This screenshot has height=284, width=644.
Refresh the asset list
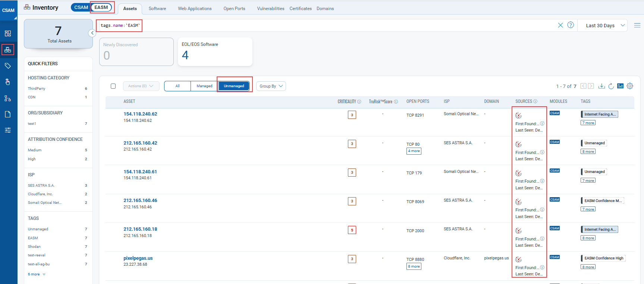[x=611, y=86]
